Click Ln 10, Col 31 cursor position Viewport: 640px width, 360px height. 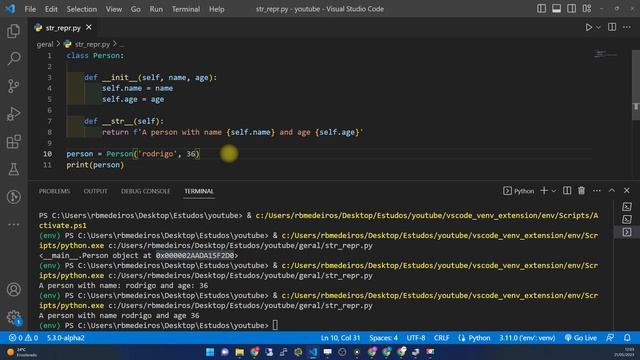[340, 338]
